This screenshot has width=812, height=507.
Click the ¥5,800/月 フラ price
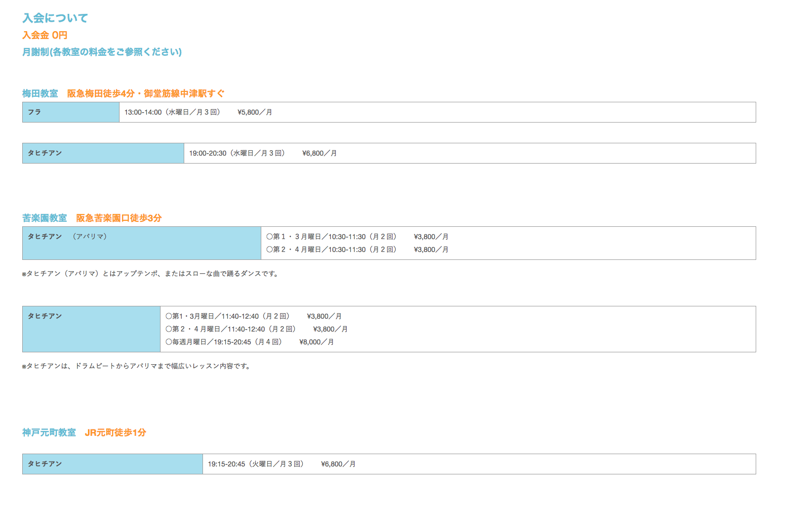[x=254, y=112]
